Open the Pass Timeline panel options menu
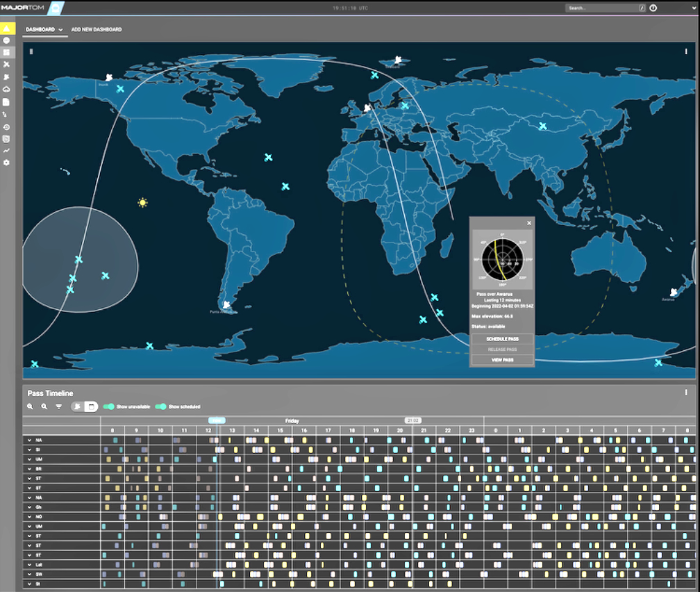Viewport: 700px width, 592px height. pos(686,393)
